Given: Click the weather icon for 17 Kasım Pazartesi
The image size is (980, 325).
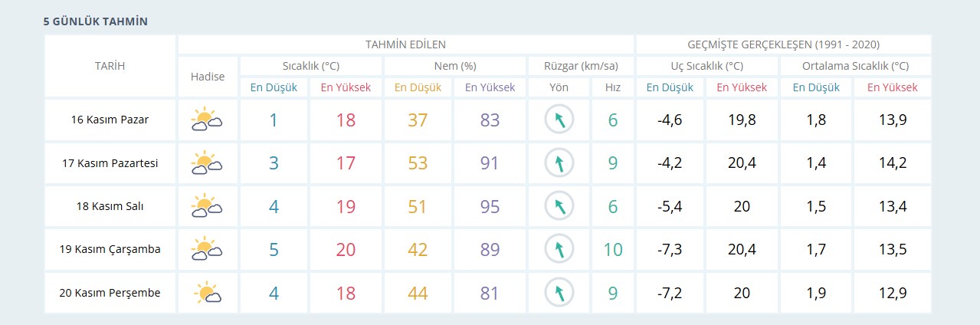Looking at the screenshot, I should [207, 163].
